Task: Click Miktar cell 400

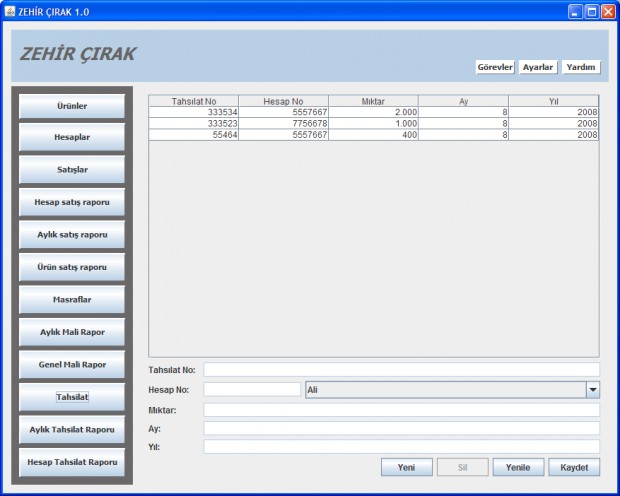Action: click(x=373, y=135)
